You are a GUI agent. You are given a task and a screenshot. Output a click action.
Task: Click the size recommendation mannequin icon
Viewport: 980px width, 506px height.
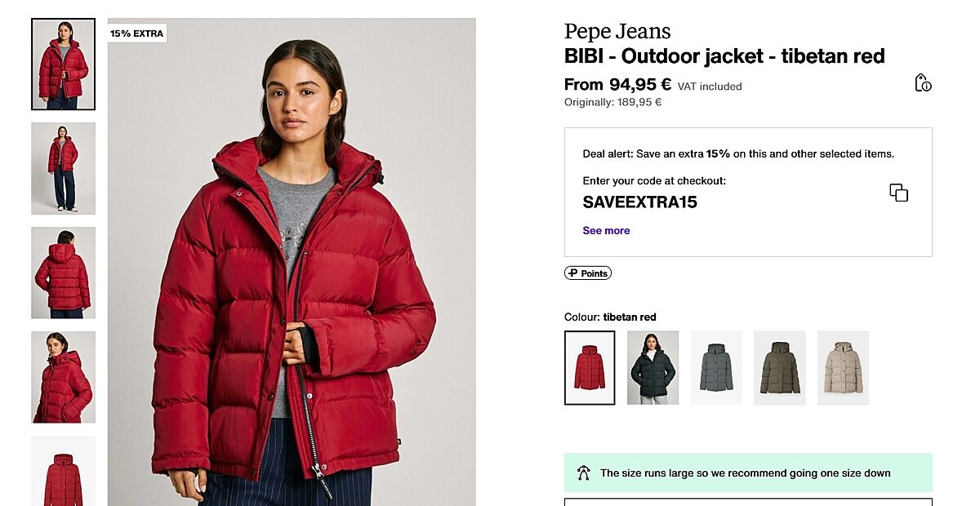click(x=583, y=473)
